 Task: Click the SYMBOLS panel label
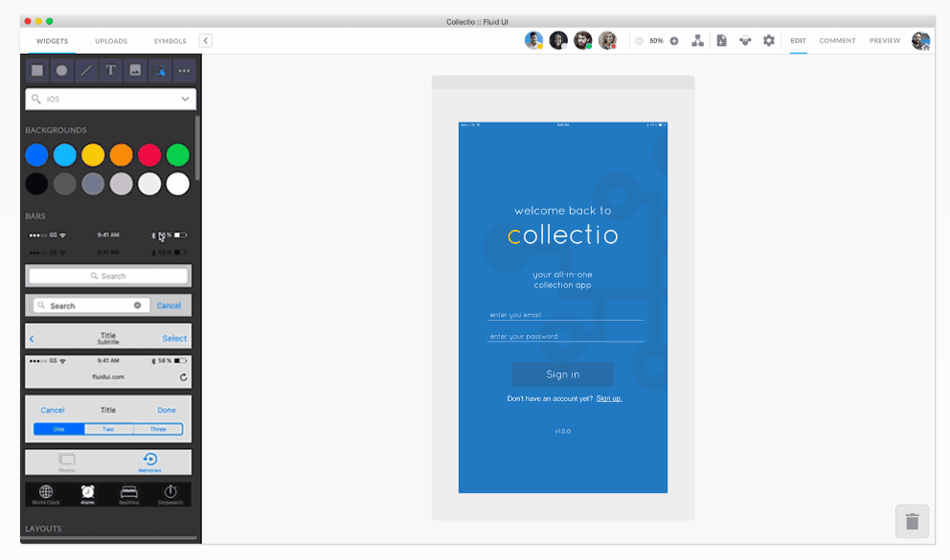pos(170,41)
